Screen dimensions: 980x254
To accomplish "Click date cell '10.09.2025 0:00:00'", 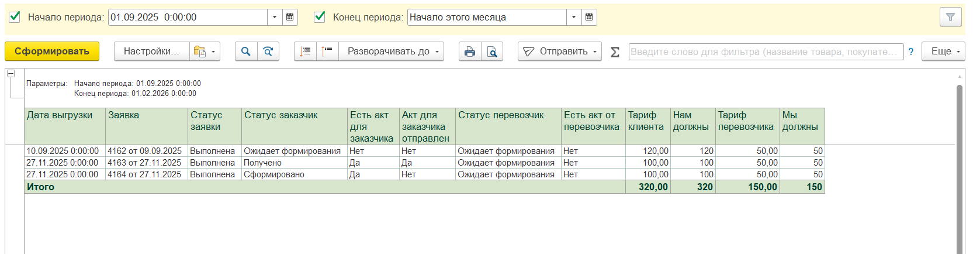I will [x=65, y=151].
